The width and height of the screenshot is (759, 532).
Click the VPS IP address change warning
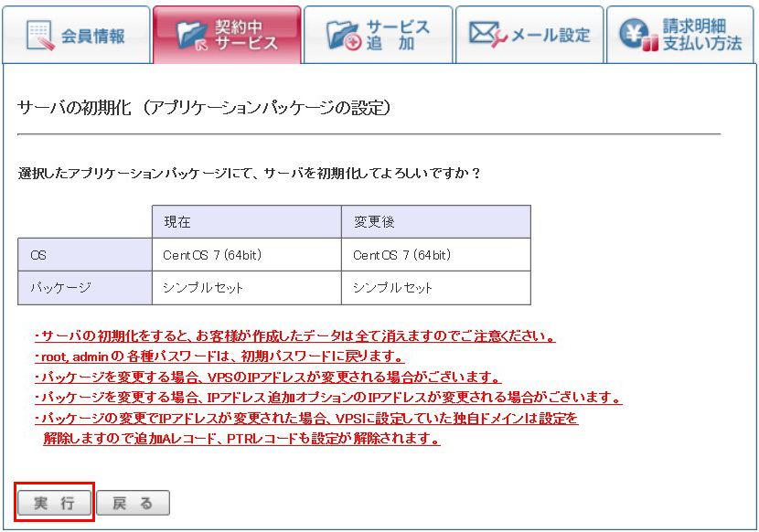(x=267, y=377)
